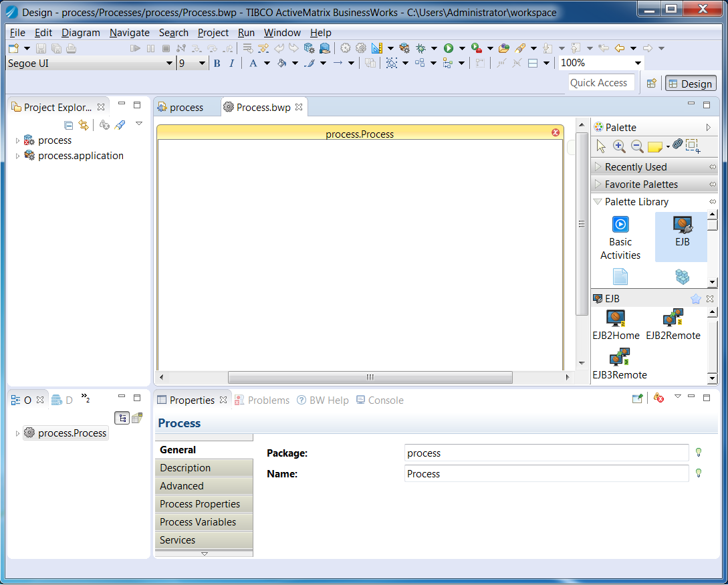
Task: Click the Select All diagram toolbar icon
Action: [x=391, y=64]
